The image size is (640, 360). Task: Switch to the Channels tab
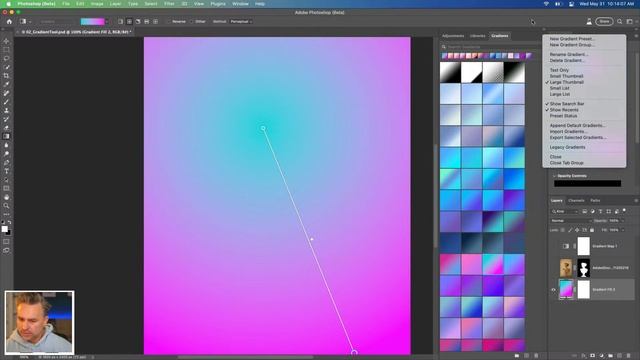[x=576, y=200]
